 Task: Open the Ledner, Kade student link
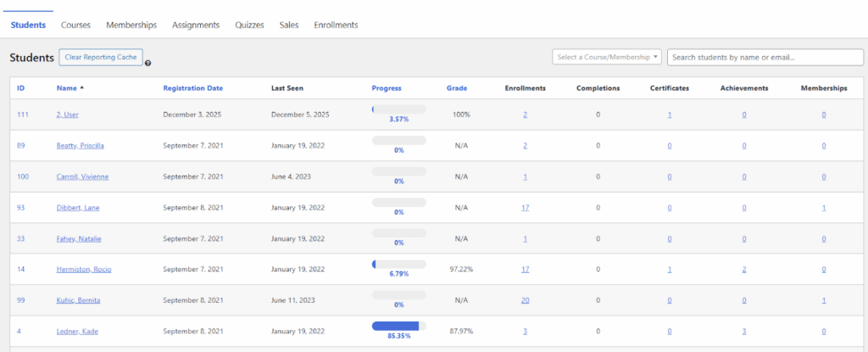click(77, 332)
